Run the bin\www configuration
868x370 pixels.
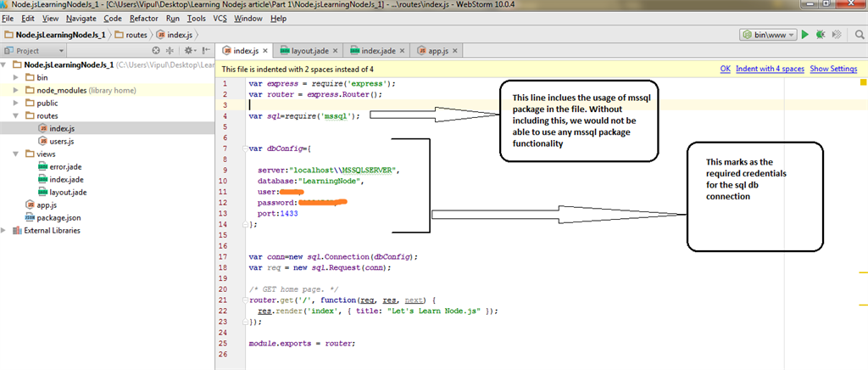(805, 35)
